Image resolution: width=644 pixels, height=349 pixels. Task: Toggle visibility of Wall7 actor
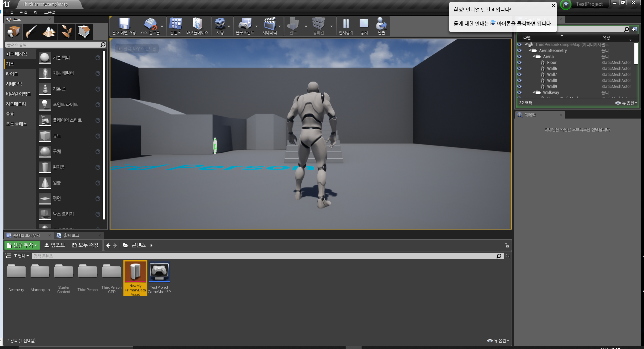[519, 75]
